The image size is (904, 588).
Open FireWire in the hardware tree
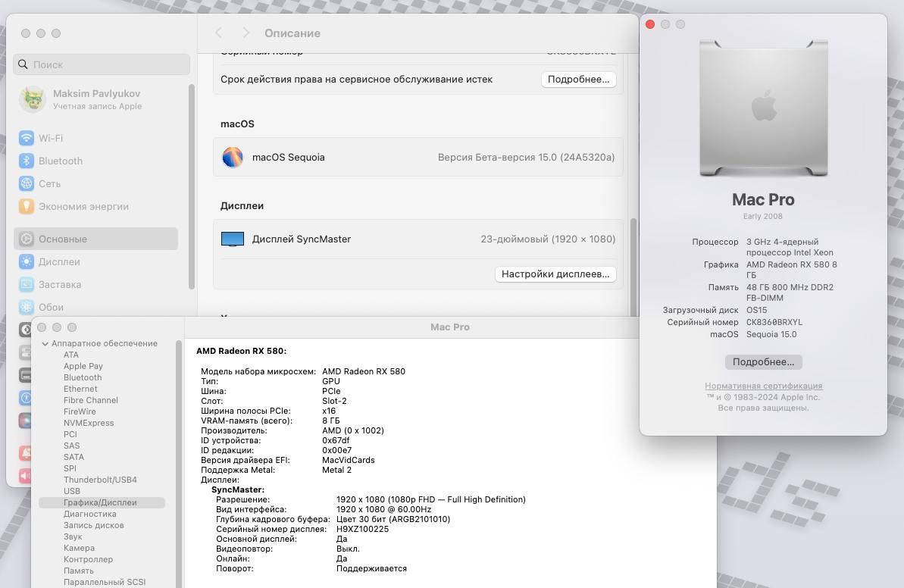click(80, 411)
